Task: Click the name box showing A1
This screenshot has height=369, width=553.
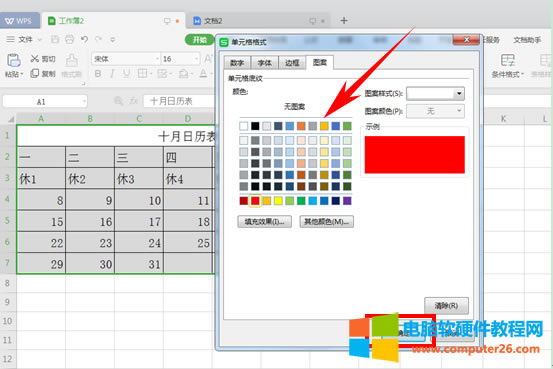Action: click(45, 102)
